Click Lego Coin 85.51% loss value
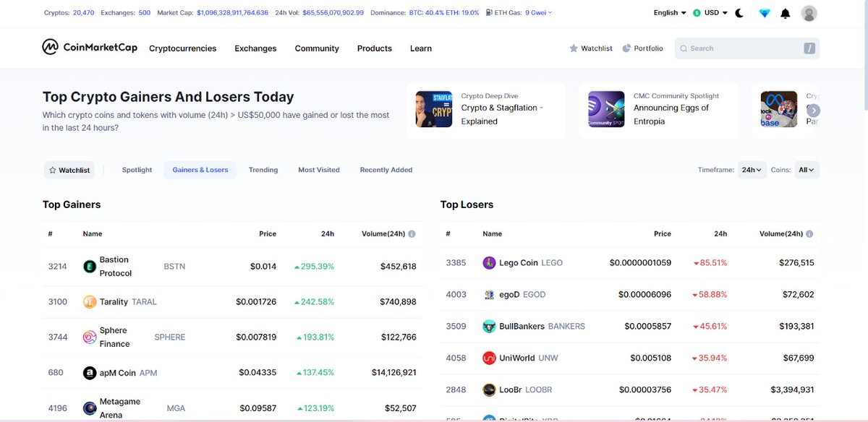The height and width of the screenshot is (422, 868). (x=710, y=263)
